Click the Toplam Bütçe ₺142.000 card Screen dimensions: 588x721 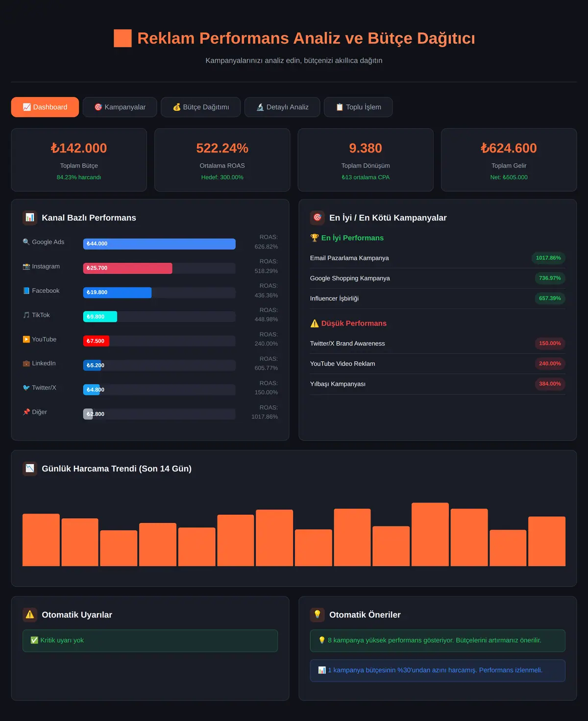79,160
